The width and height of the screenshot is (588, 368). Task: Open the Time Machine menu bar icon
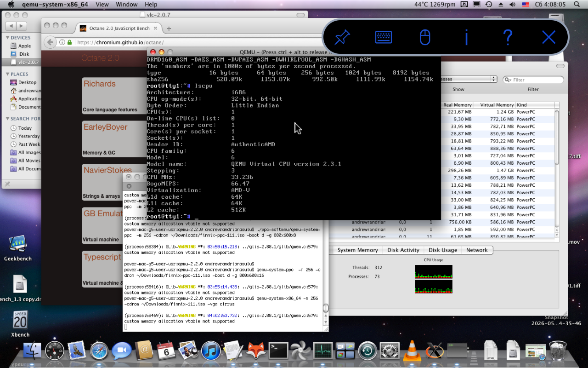pos(488,5)
